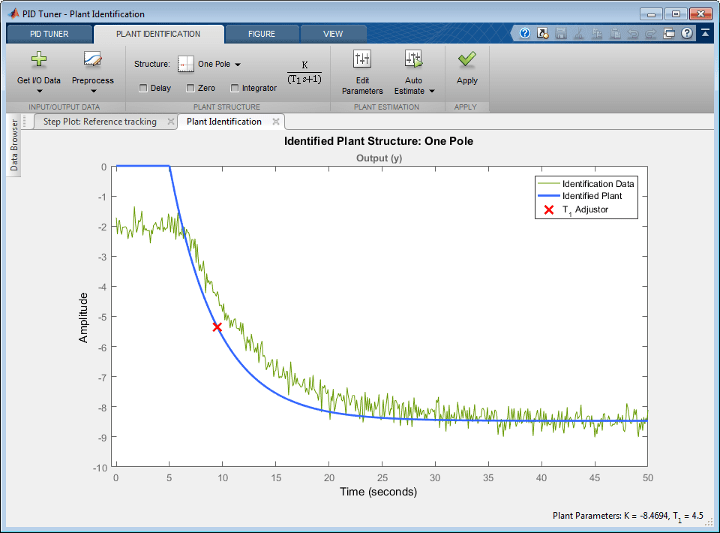720x533 pixels.
Task: Switch to the VIEW ribbon tab
Action: [332, 33]
